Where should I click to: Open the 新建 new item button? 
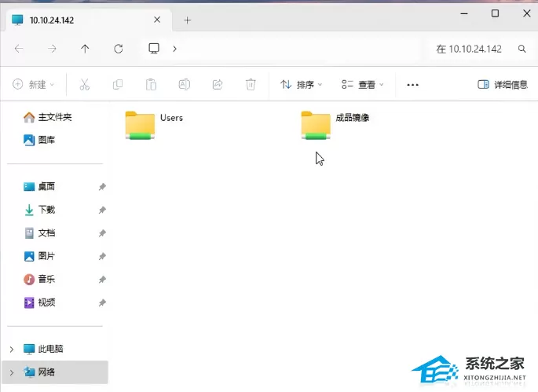click(33, 84)
